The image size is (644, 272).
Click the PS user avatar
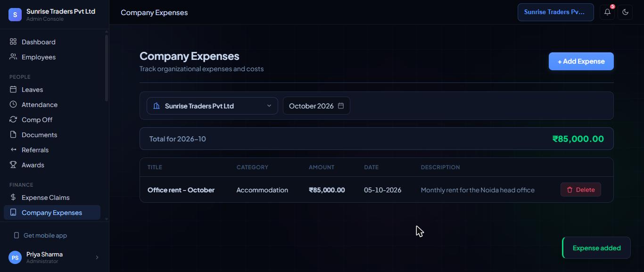tap(15, 257)
